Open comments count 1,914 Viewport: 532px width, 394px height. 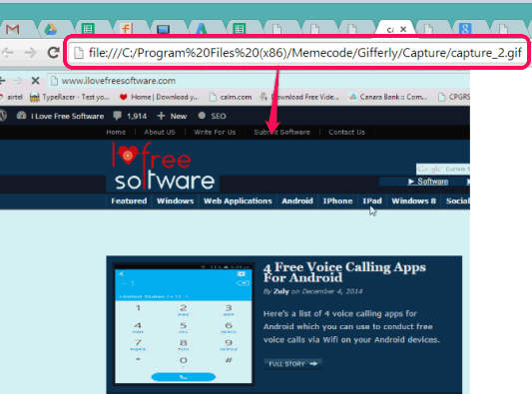click(131, 116)
